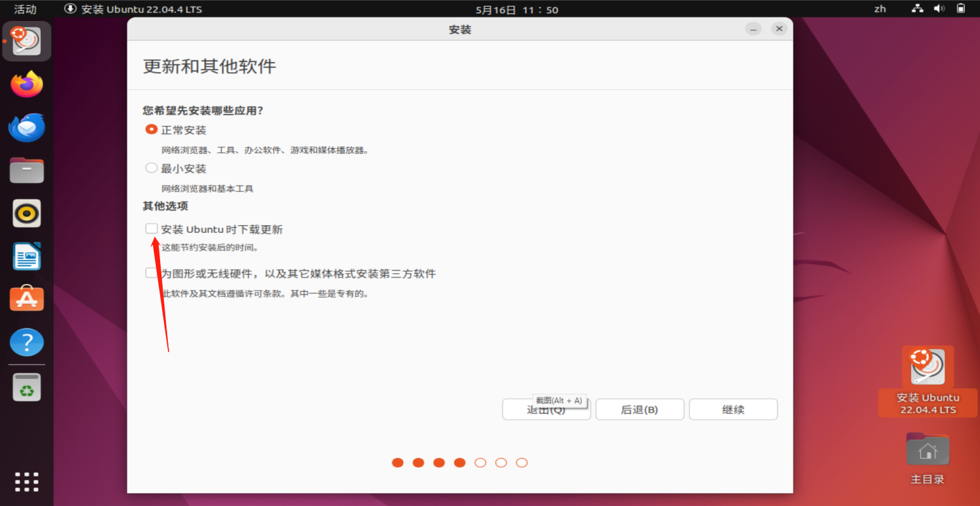
Task: Open the 活动 Activities overview
Action: (26, 9)
